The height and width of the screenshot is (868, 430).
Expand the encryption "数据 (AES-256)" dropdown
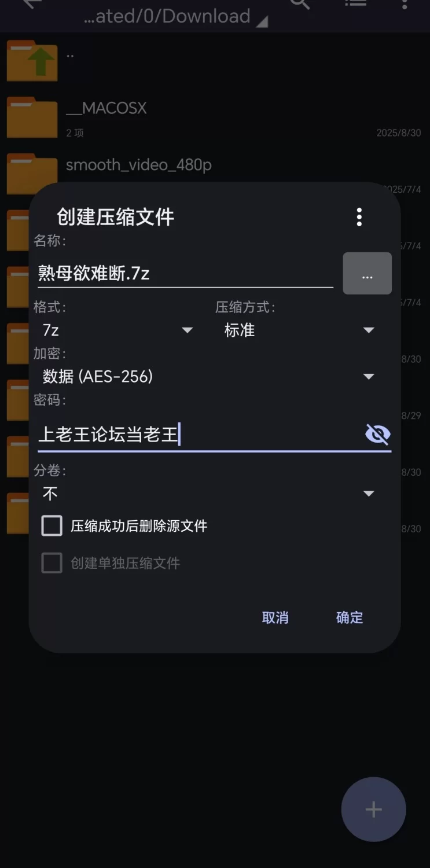click(x=208, y=377)
